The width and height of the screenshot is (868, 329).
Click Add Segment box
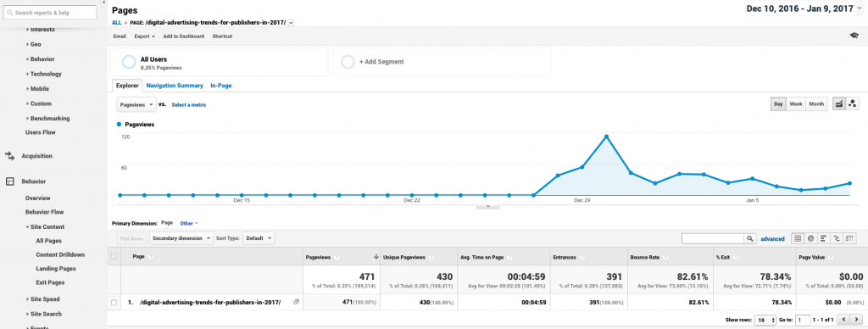[442, 62]
